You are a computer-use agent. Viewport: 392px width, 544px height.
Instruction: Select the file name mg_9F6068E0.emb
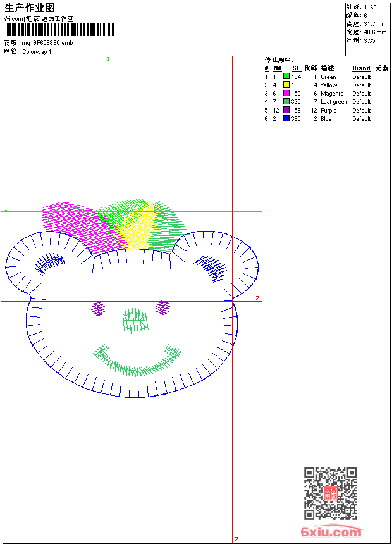47,43
